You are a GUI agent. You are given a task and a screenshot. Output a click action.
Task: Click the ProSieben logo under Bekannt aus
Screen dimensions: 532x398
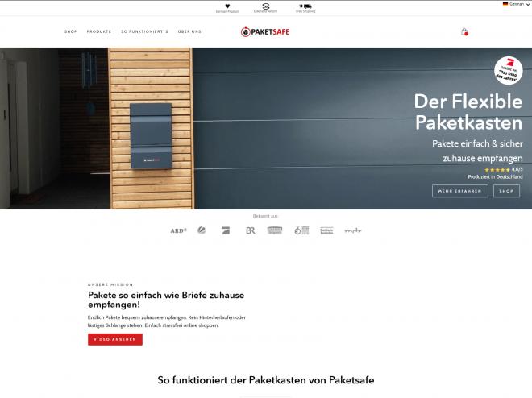(226, 231)
